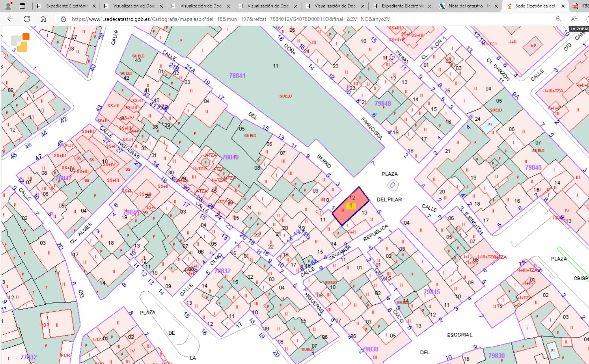Screen dimensions: 589x364
Task: Switch to the first Expediente Electrónico tab
Action: coord(67,6)
